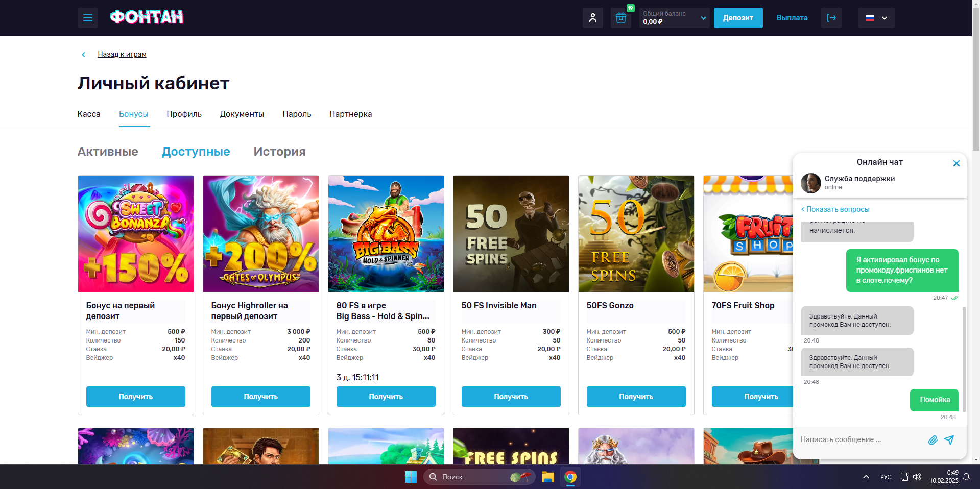980x489 pixels.
Task: Open Windows notifications bell
Action: point(966,477)
